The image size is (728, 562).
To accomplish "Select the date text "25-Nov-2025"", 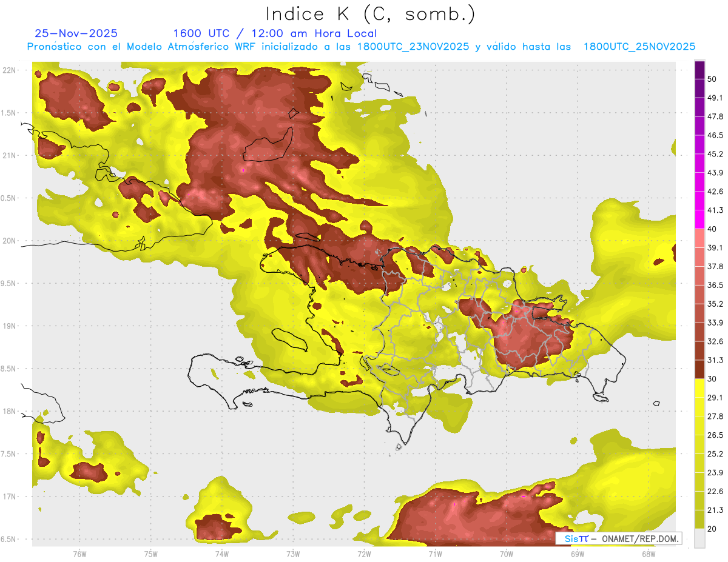I will [x=76, y=33].
